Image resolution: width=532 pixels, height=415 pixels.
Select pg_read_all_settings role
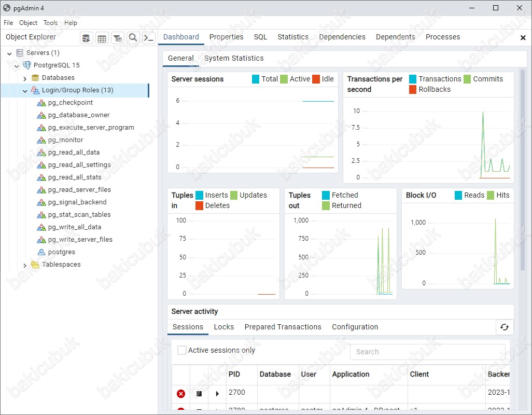(79, 165)
